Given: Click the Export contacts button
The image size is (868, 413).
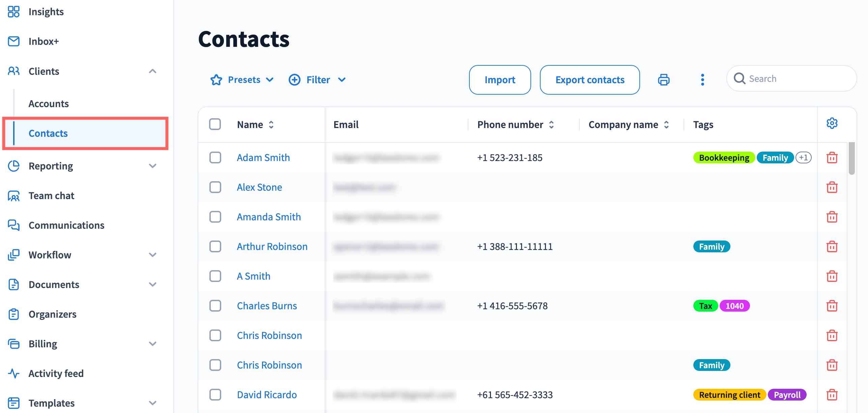Looking at the screenshot, I should click(x=589, y=80).
